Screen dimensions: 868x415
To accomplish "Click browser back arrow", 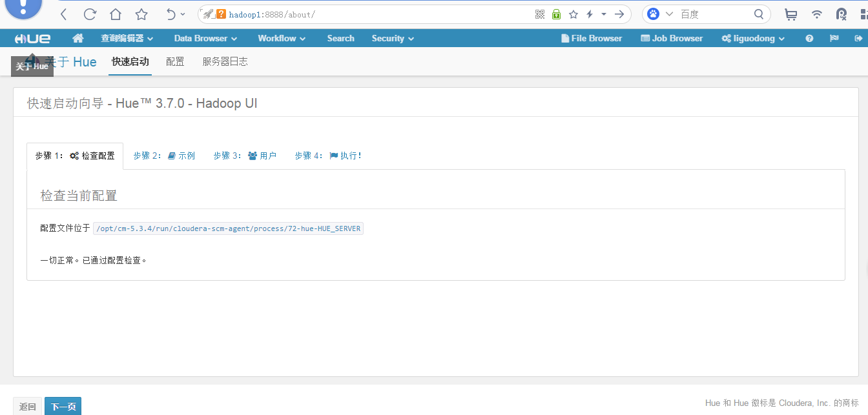I will (x=63, y=14).
